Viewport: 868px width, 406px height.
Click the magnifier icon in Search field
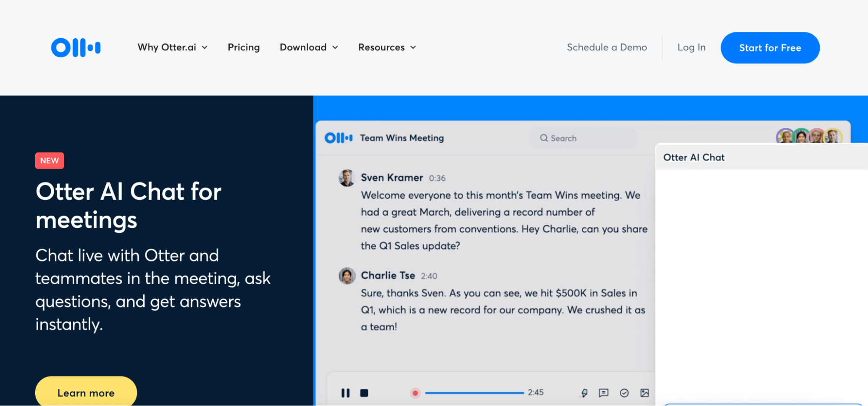click(x=544, y=138)
